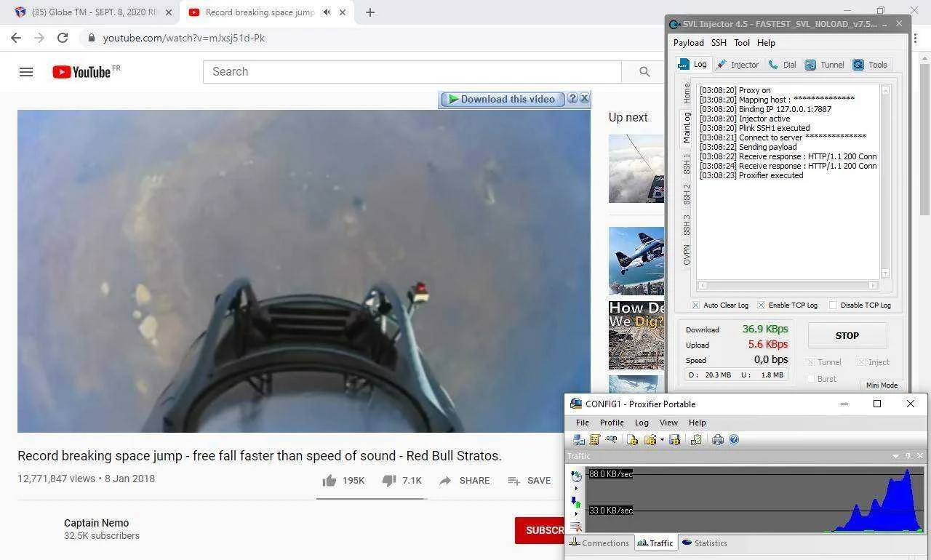This screenshot has width=931, height=560.
Task: Switch to the Dial tab in SVL Injector
Action: pos(782,65)
